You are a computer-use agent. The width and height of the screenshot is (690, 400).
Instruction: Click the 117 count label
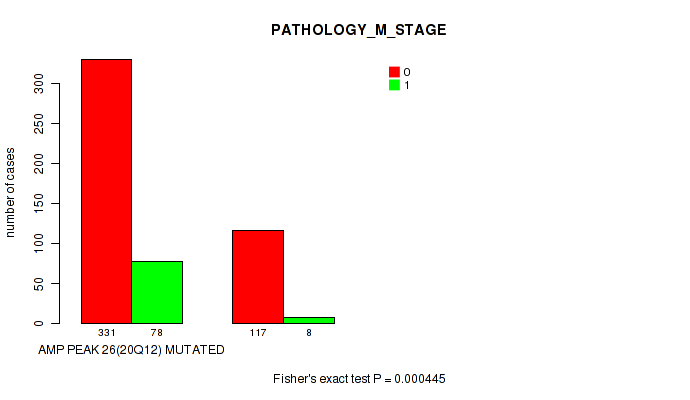(x=258, y=332)
